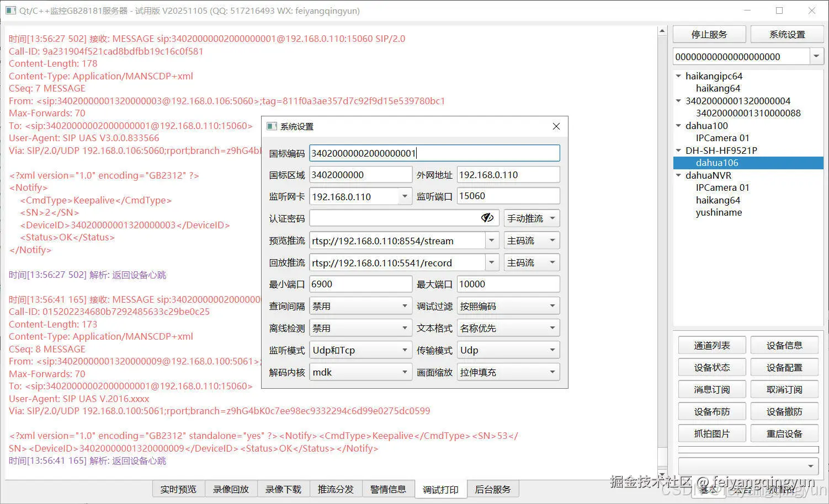Image resolution: width=829 pixels, height=504 pixels.
Task: Collapse the dahuaNVR tree node
Action: pos(678,175)
